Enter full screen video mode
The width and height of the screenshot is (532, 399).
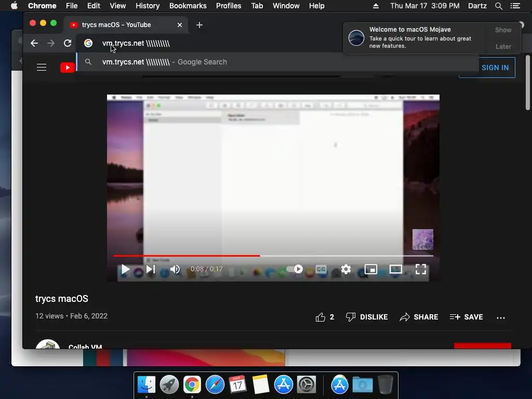click(x=421, y=270)
